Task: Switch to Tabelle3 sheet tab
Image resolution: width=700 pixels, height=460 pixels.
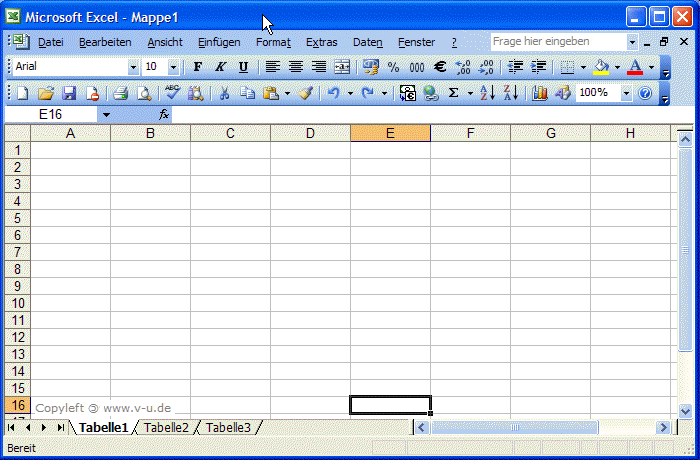Action: click(228, 427)
